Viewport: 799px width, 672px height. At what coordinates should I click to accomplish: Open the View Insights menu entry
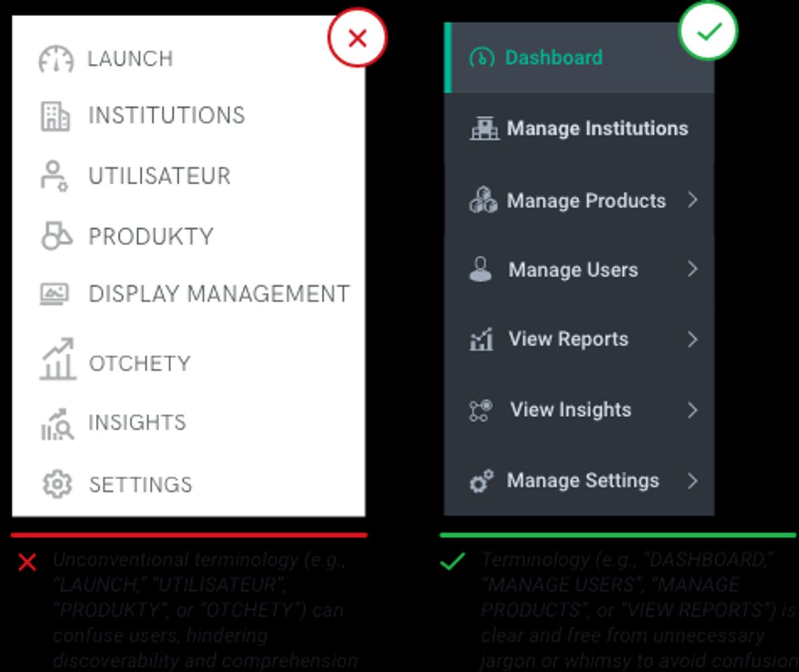click(570, 410)
